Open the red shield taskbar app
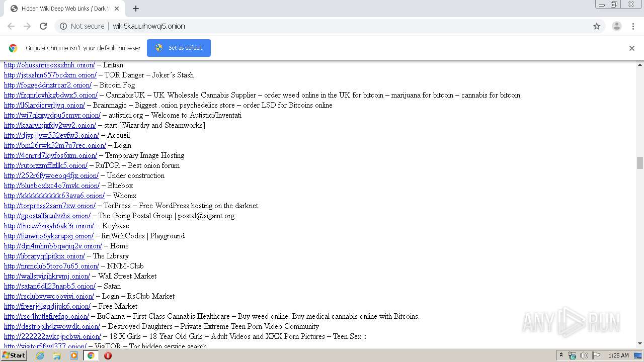The height and width of the screenshot is (362, 644). [x=108, y=355]
